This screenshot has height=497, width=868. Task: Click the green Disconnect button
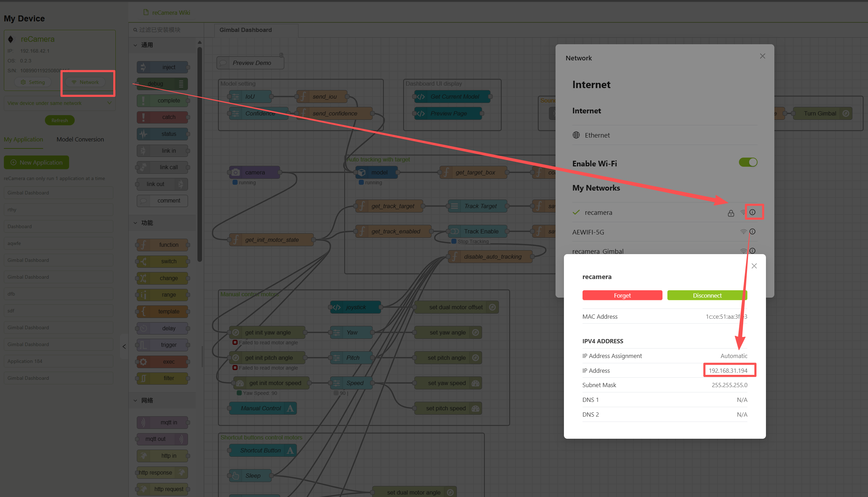coord(707,296)
